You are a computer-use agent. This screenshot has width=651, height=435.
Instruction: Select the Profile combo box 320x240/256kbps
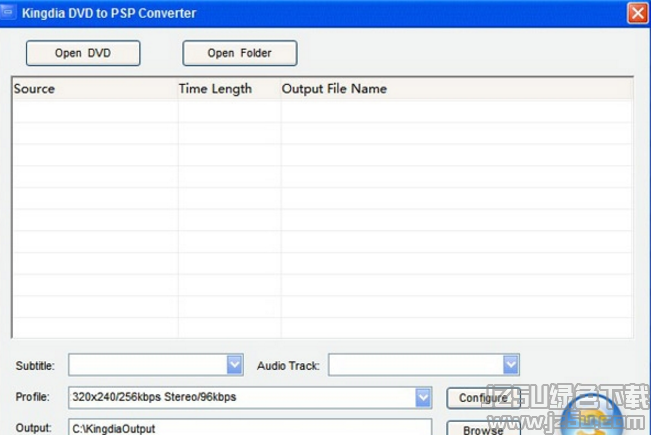tap(250, 398)
